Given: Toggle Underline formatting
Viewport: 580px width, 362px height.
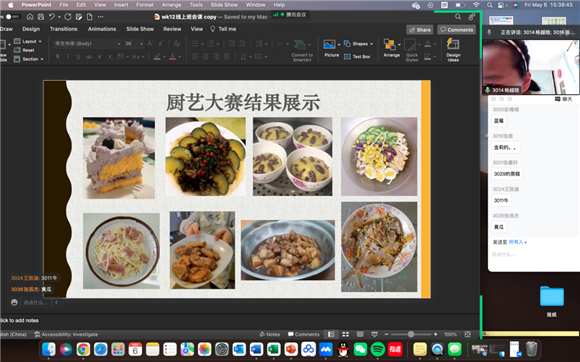Looking at the screenshot, I should [x=78, y=57].
